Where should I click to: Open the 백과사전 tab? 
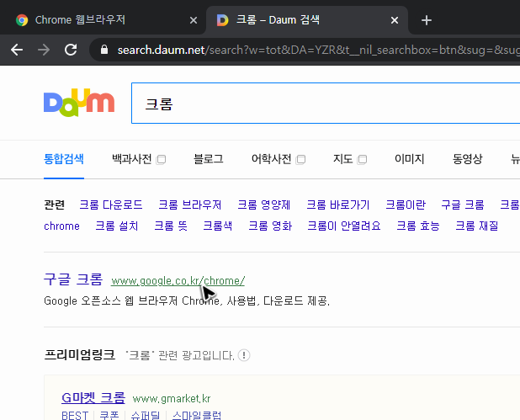click(x=132, y=159)
